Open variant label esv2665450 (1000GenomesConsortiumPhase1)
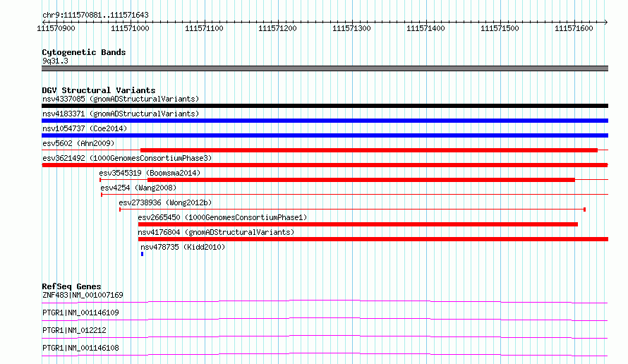The width and height of the screenshot is (628, 364). pyautogui.click(x=222, y=217)
